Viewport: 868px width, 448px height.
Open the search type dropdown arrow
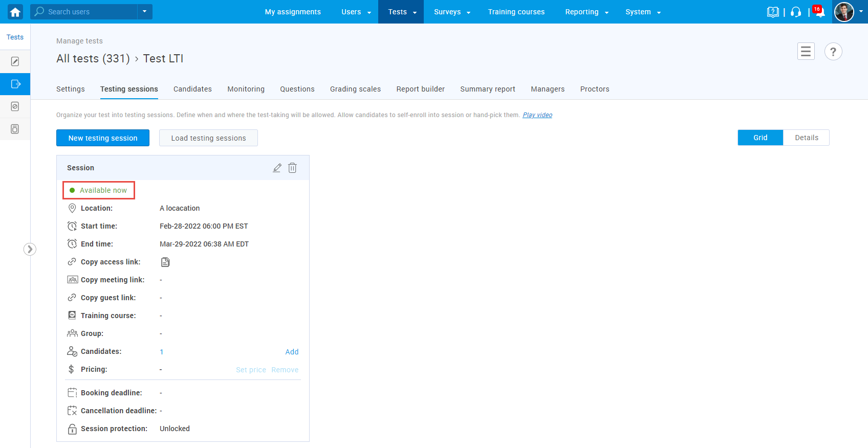click(x=145, y=12)
